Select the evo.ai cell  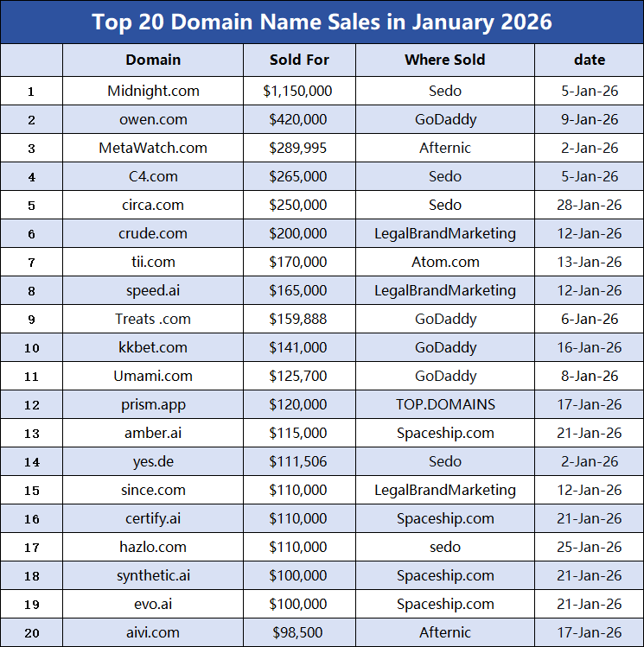click(x=153, y=603)
